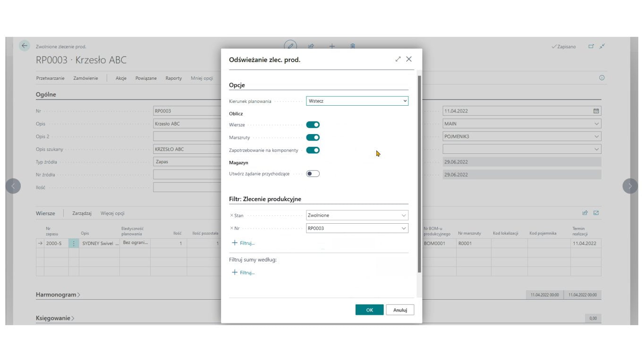644x362 pixels.
Task: Remove the Stan filter with X
Action: click(x=231, y=215)
